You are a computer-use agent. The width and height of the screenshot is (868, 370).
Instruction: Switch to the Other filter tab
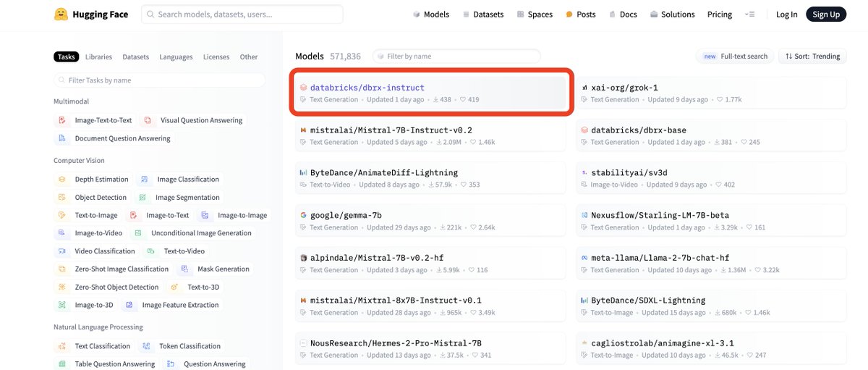[249, 56]
